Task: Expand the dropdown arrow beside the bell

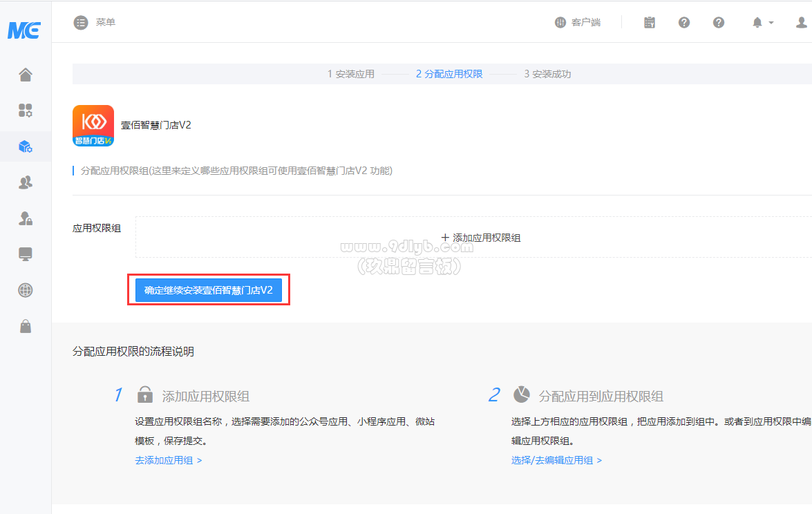Action: 771,23
